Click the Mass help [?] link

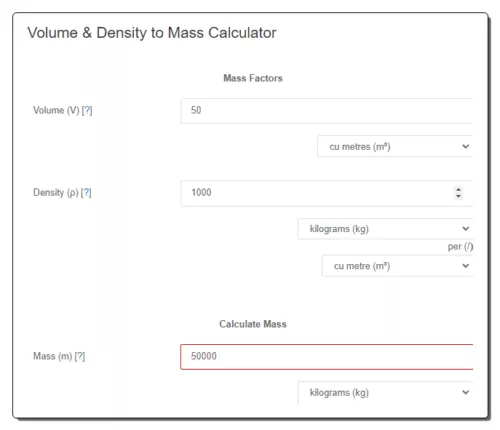click(80, 356)
